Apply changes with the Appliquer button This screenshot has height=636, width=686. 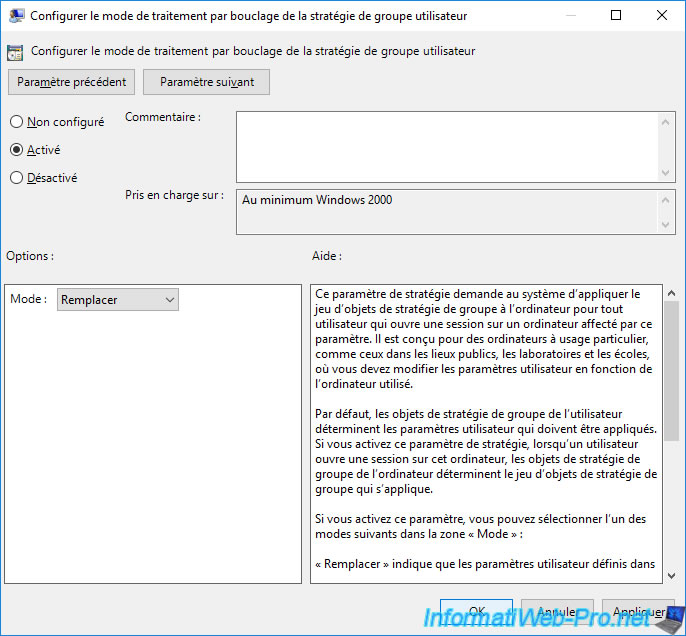634,611
